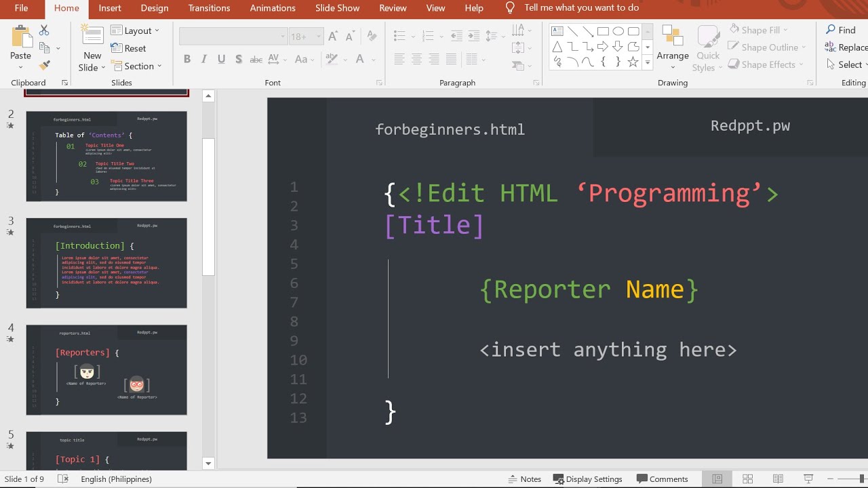Switch to Reading view in status bar
This screenshot has width=868, height=488.
[x=778, y=479]
